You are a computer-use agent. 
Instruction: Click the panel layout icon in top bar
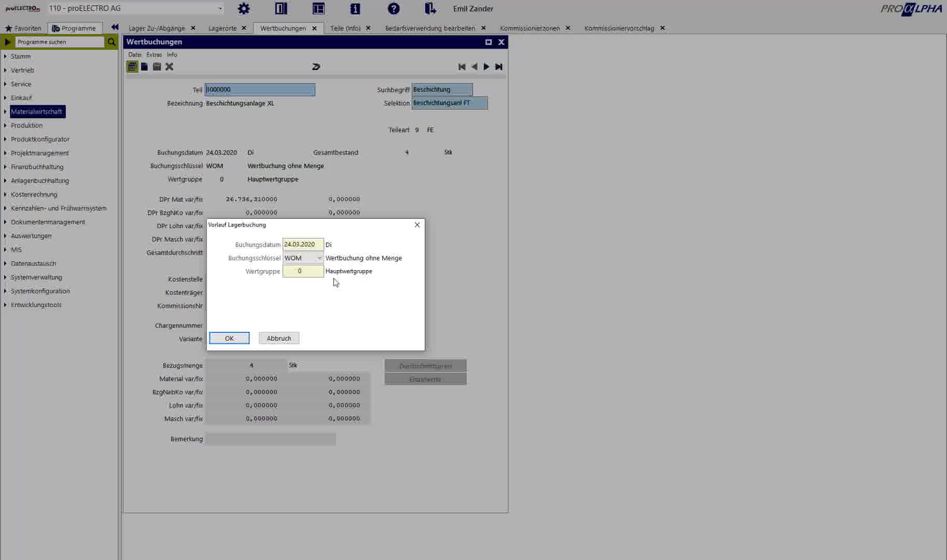[281, 9]
